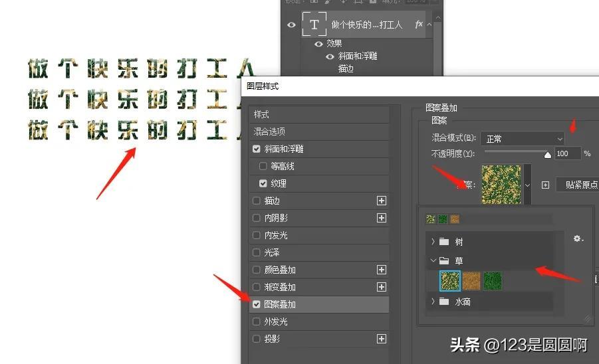Uncheck the 斜面和浮雕 checkbox

pos(257,149)
